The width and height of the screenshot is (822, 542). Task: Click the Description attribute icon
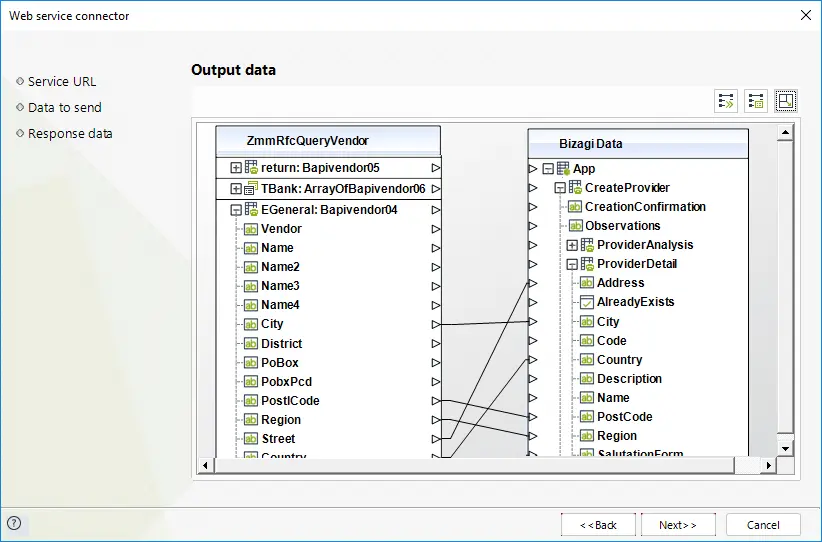click(587, 378)
